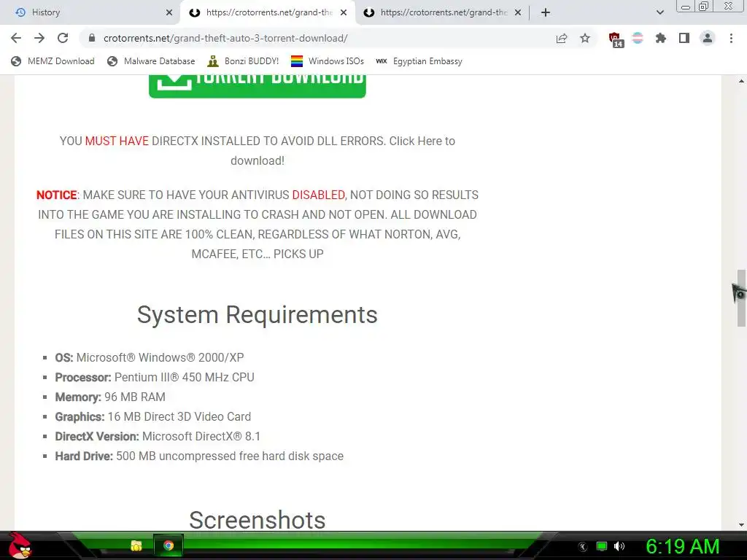This screenshot has width=747, height=560.
Task: Open the Extensions puzzle piece menu
Action: [661, 38]
